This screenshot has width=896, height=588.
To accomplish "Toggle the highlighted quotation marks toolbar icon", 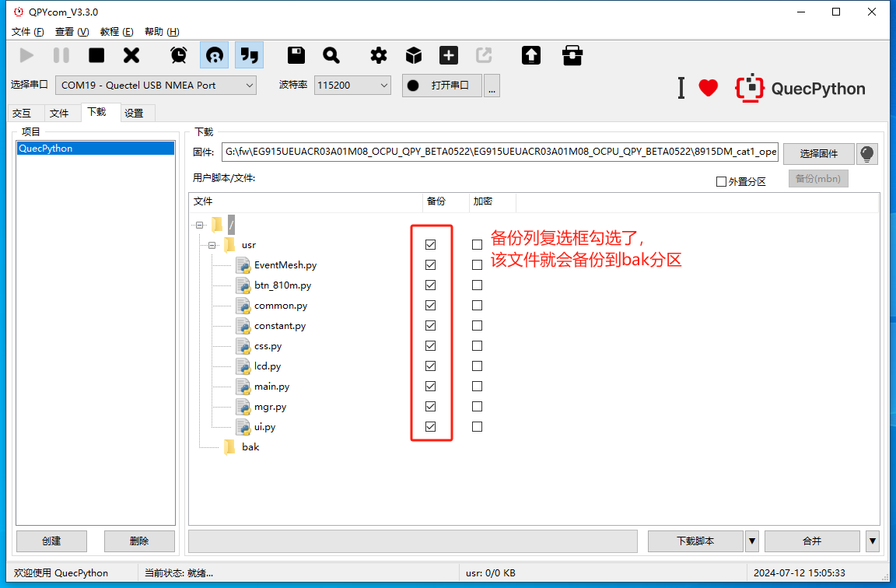I will click(249, 55).
